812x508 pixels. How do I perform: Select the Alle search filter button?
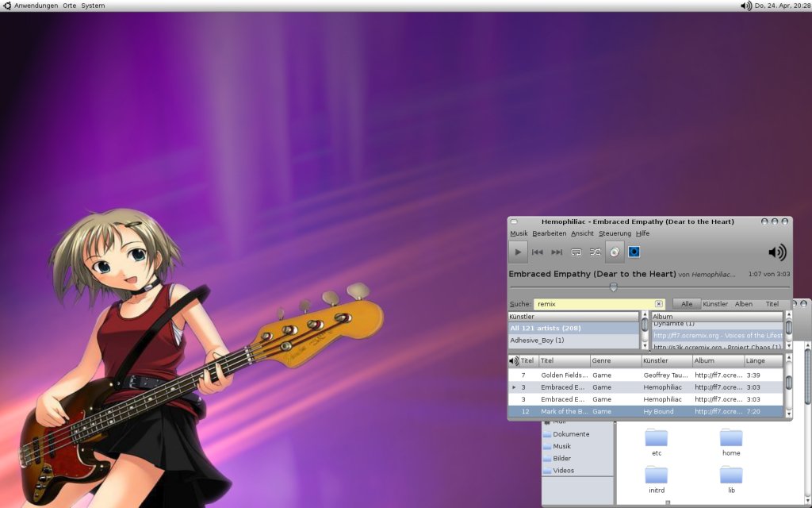click(x=687, y=304)
